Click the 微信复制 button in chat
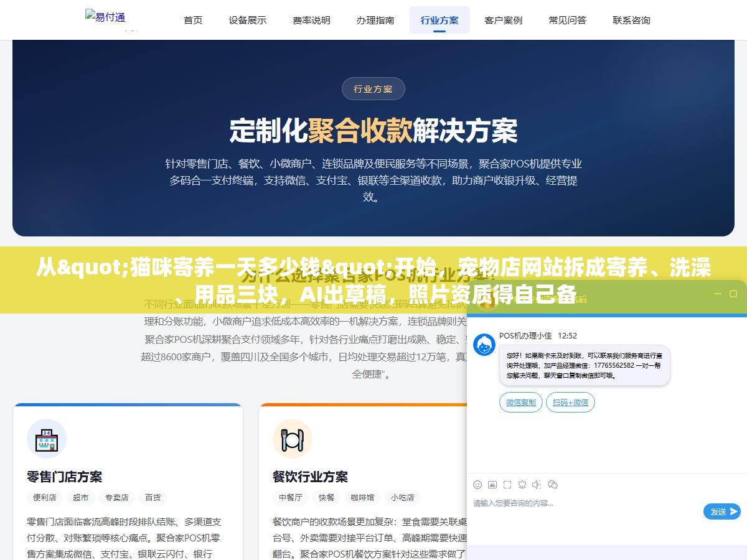The height and width of the screenshot is (560, 747). [x=521, y=402]
